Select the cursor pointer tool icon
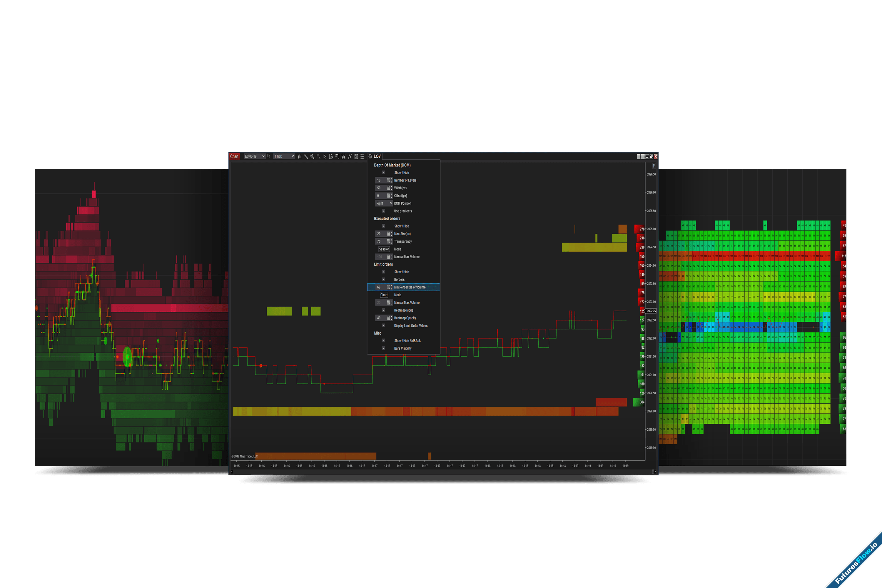Image resolution: width=882 pixels, height=588 pixels. tap(325, 156)
